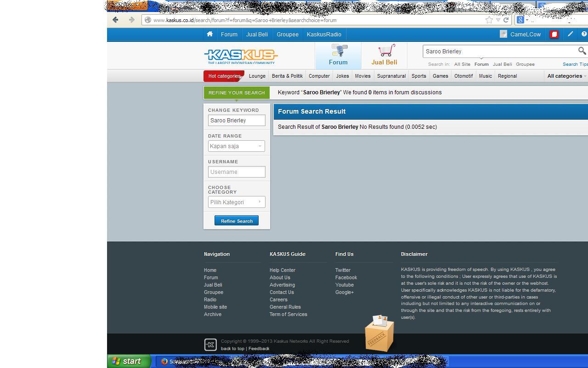Viewport: 588px width, 368px height.
Task: Go to Kaskus home via house icon
Action: (209, 34)
